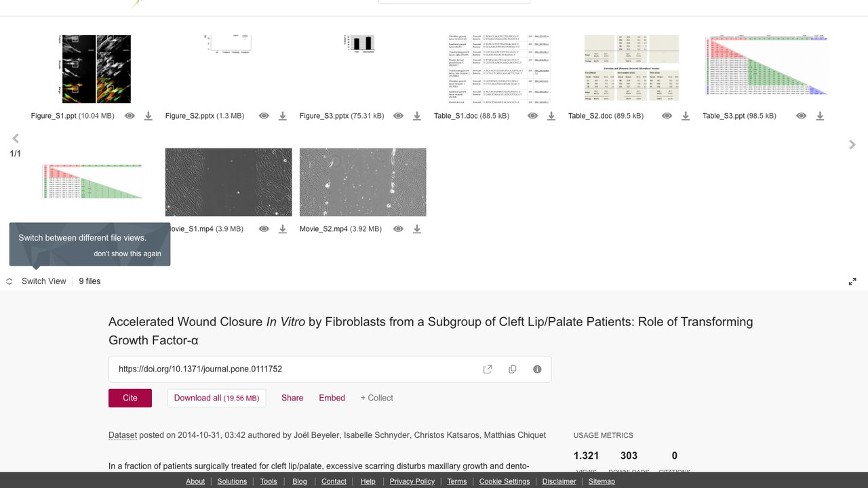
Task: Preview Movie_S1.mp4 with eye icon
Action: click(264, 229)
